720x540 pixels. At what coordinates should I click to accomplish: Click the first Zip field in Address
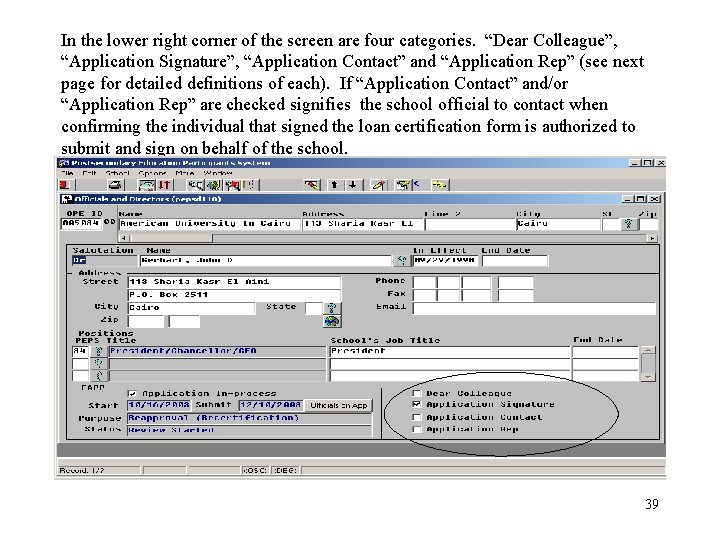pos(146,321)
